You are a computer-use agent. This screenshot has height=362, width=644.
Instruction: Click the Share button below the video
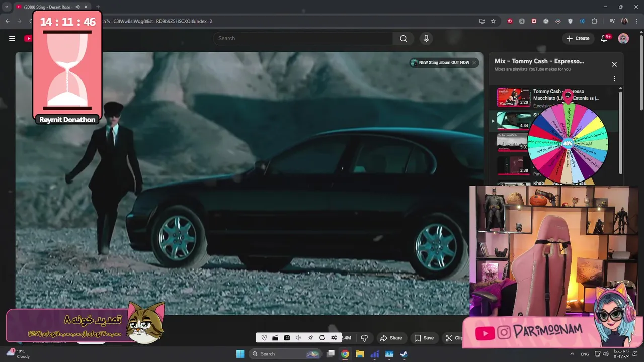point(391,338)
